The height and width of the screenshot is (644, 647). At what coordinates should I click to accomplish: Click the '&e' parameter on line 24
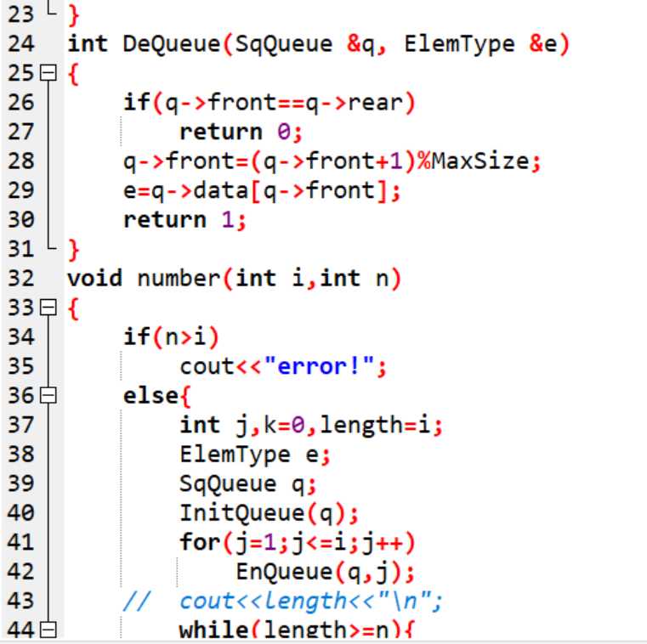543,44
